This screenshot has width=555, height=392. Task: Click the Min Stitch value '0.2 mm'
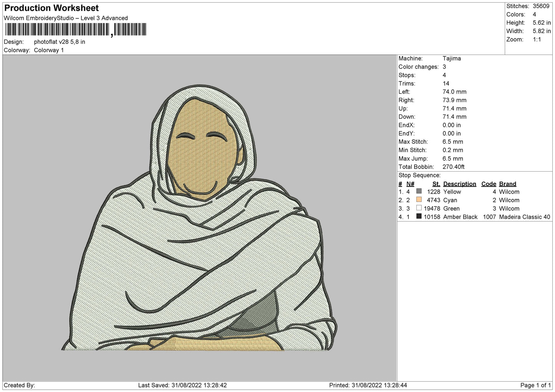point(453,150)
